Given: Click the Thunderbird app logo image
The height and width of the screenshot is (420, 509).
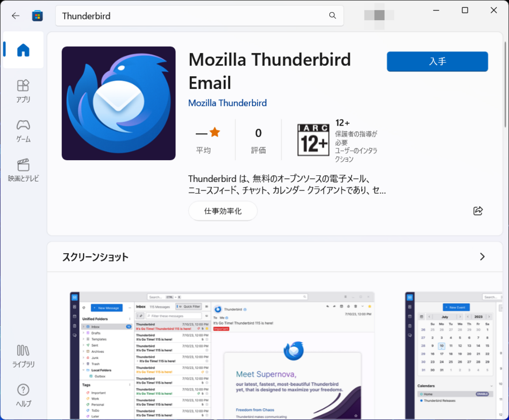Looking at the screenshot, I should tap(118, 103).
